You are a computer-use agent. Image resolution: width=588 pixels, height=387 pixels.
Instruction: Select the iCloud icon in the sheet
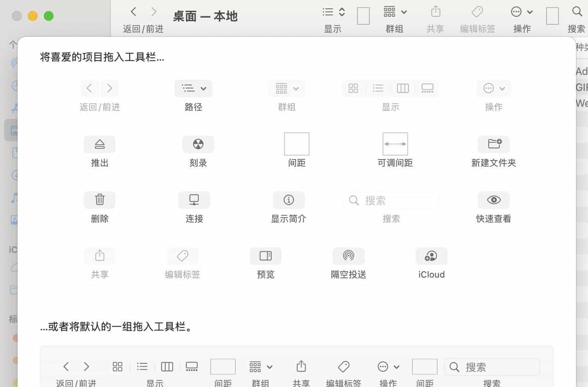(431, 256)
